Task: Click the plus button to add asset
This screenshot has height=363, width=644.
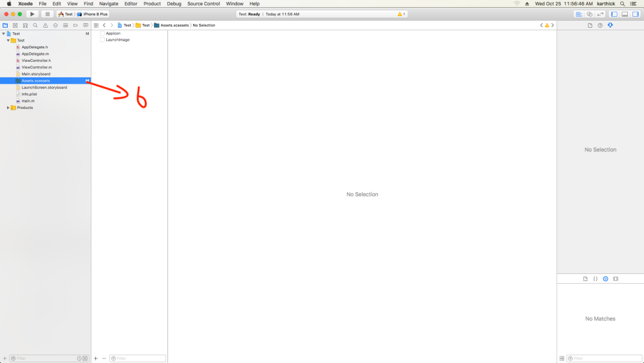Action: (x=95, y=358)
